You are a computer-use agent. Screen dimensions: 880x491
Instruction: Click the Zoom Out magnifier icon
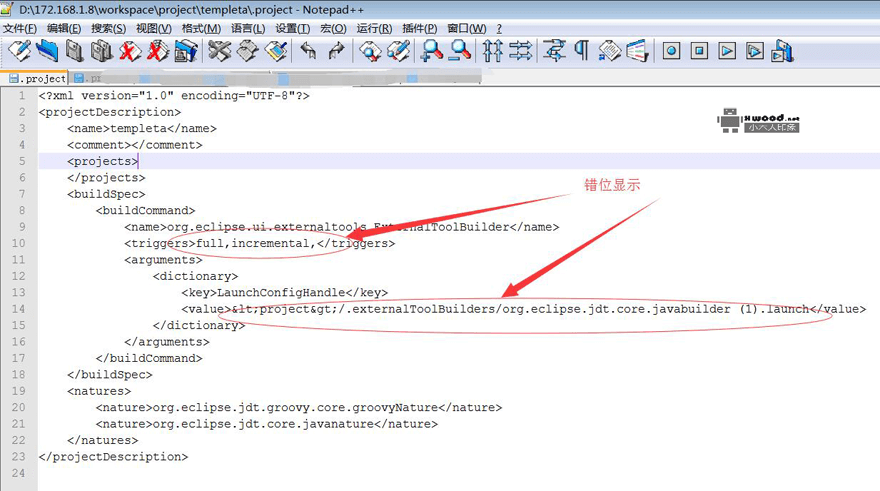coord(460,51)
